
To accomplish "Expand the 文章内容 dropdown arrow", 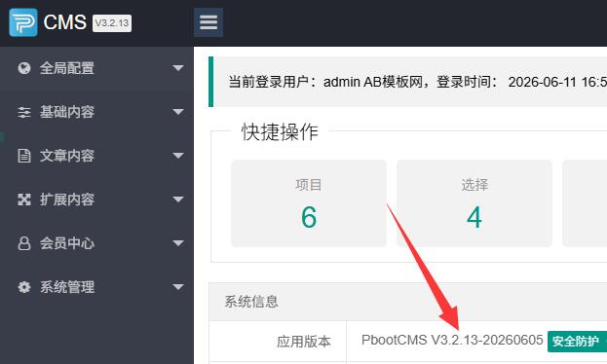I will coord(178,156).
